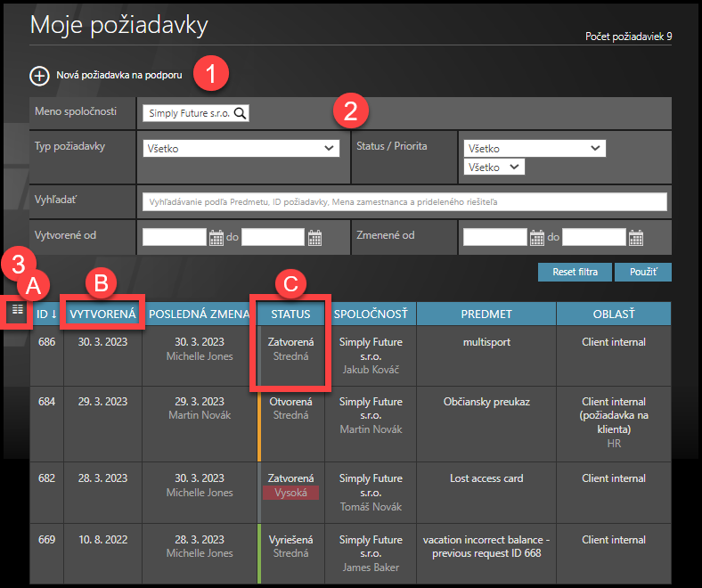Screen dimensions: 702x588
Task: Sort by the Status column header
Action: click(x=290, y=314)
